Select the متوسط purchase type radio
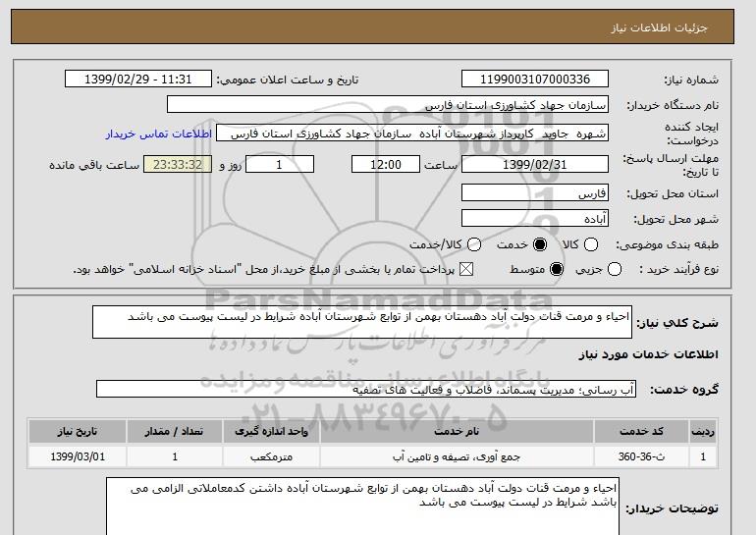 tap(557, 269)
